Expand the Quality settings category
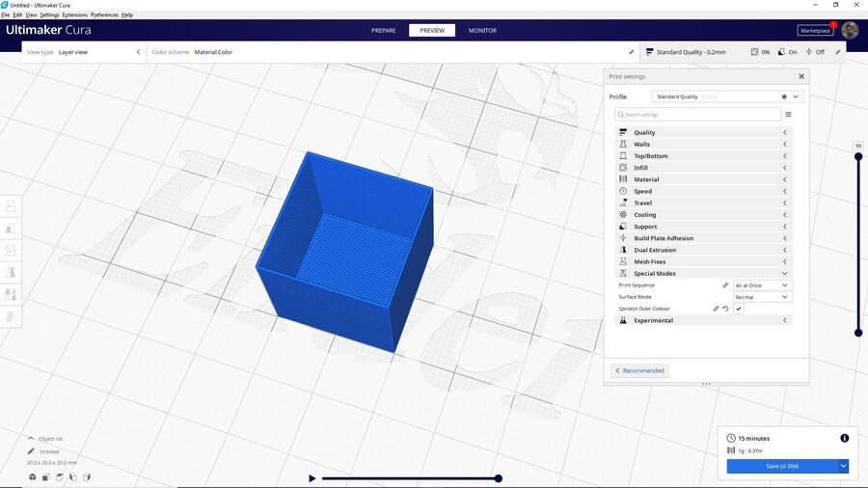 point(704,132)
